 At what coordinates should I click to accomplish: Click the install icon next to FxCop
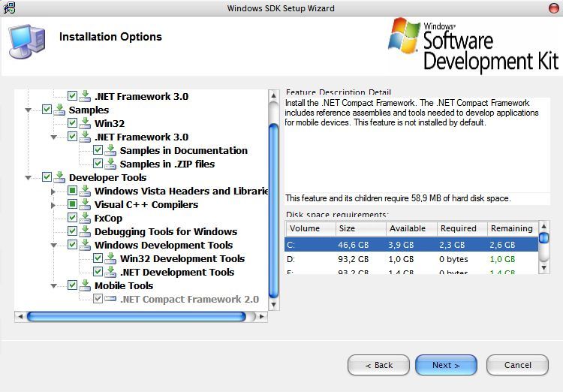coord(85,219)
